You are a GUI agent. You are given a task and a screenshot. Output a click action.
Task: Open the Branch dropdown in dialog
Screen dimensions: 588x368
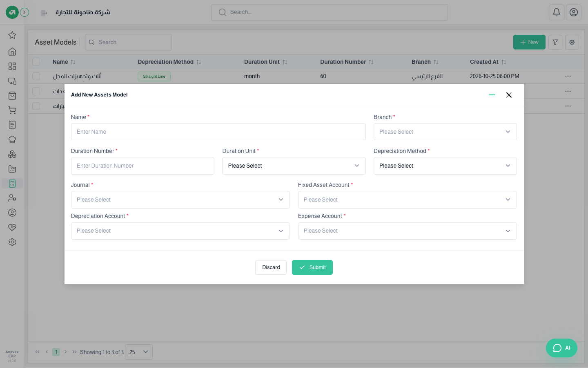click(x=445, y=132)
